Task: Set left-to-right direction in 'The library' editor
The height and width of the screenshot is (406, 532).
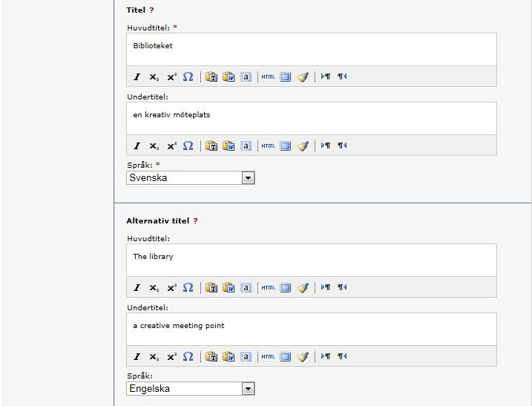Action: (326, 287)
